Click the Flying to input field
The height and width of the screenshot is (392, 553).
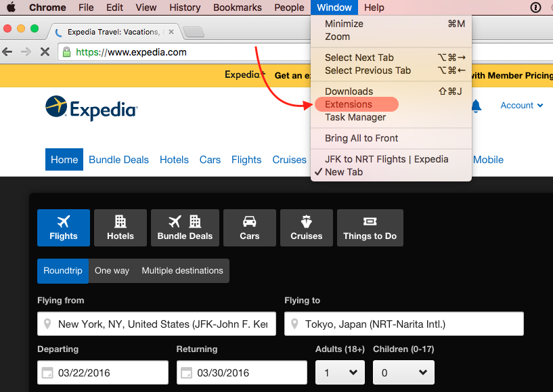(x=404, y=324)
